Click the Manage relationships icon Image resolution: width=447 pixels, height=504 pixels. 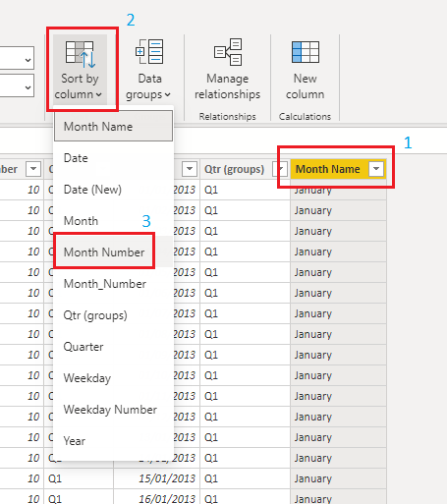(228, 52)
